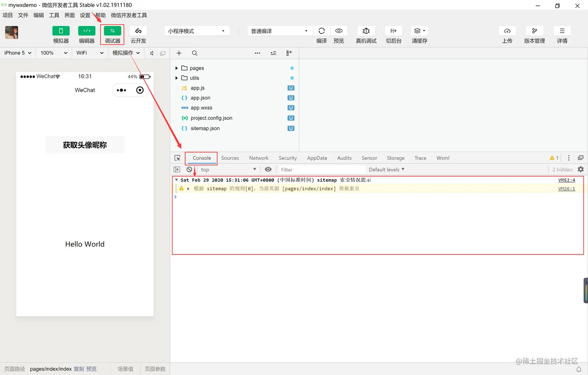Switch to the Sources tab
The height and width of the screenshot is (375, 588).
pos(230,158)
